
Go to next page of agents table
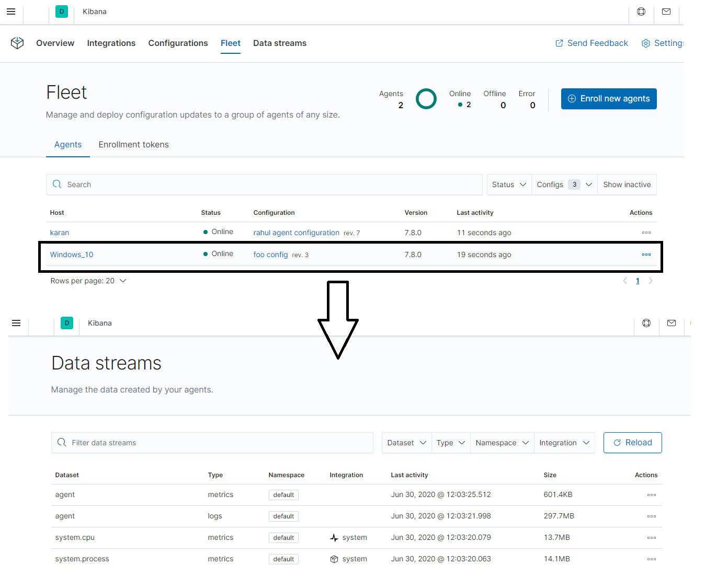click(651, 281)
